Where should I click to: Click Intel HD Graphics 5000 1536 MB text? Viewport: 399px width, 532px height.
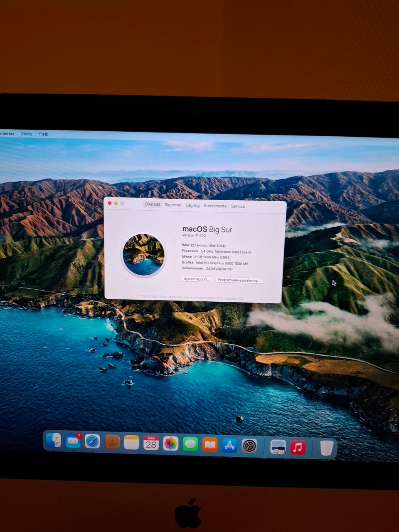coord(222,264)
